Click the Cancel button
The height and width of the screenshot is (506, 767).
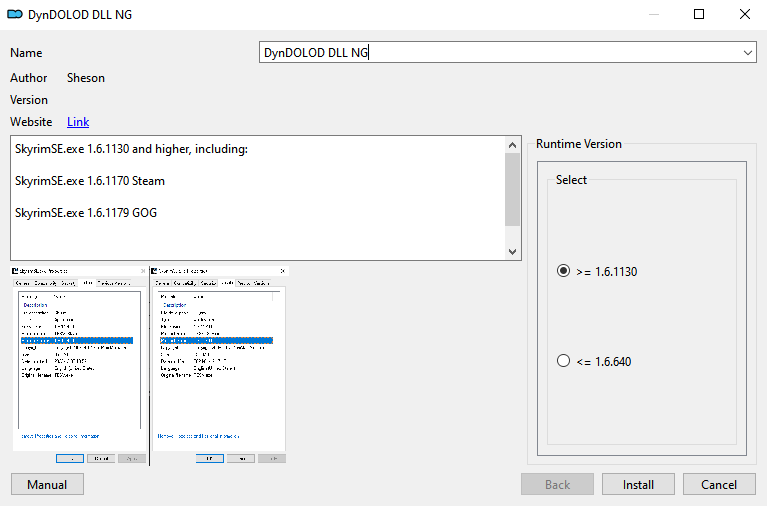(719, 484)
